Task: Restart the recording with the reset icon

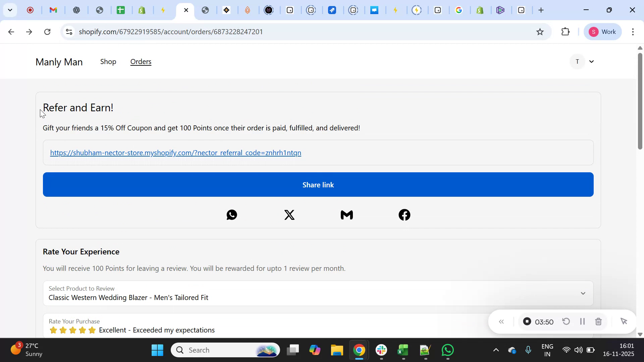Action: click(x=566, y=321)
